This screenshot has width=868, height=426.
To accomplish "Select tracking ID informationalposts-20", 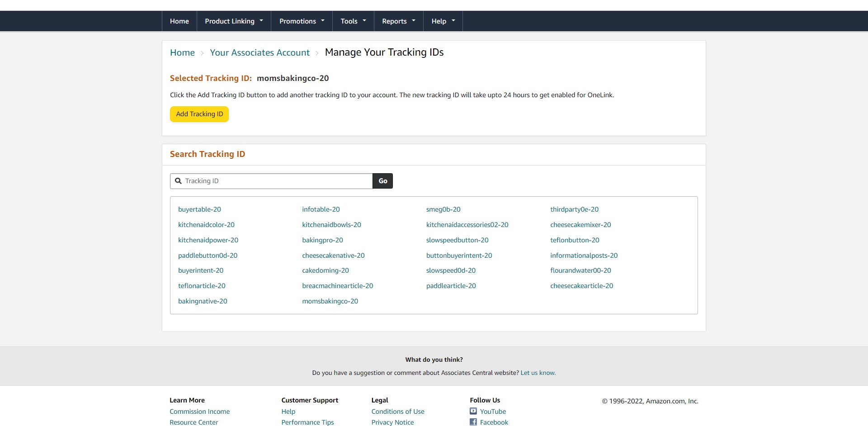I will pos(584,256).
